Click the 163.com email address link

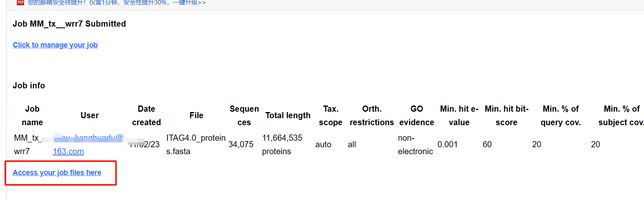click(x=68, y=151)
